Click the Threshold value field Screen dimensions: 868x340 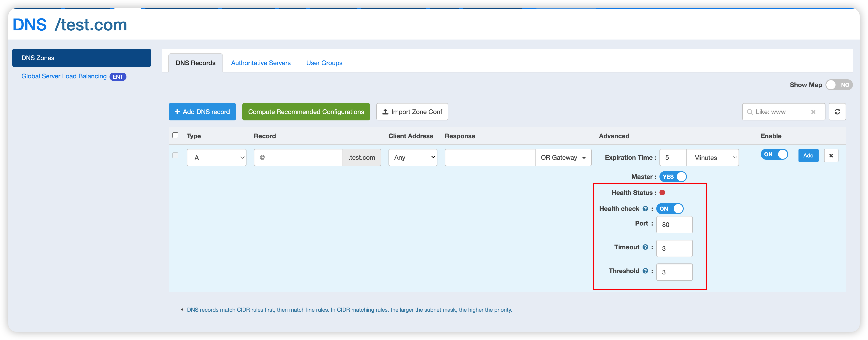point(674,272)
